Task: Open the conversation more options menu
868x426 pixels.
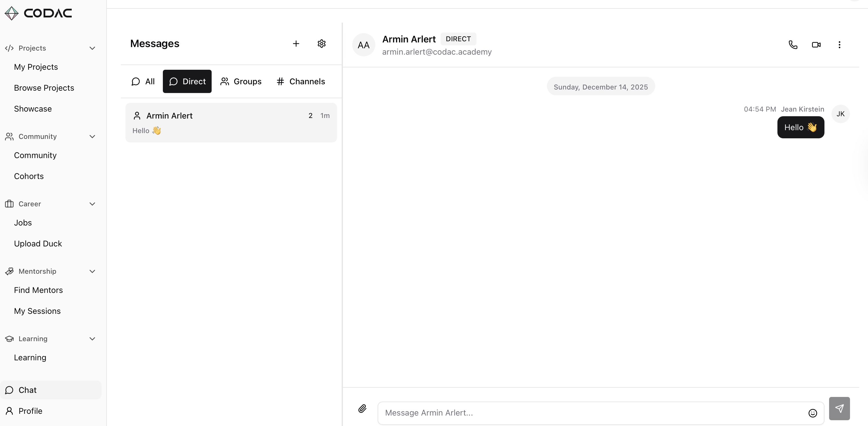Action: coord(839,44)
